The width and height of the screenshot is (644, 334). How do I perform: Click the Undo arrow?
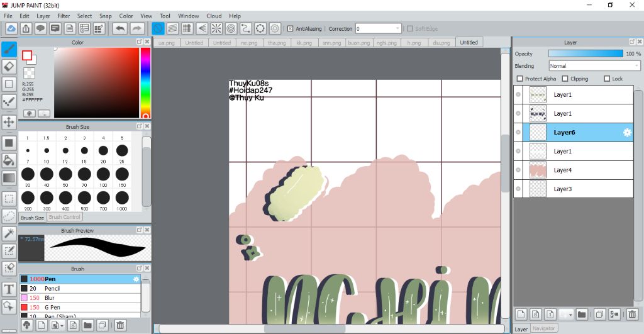point(120,29)
